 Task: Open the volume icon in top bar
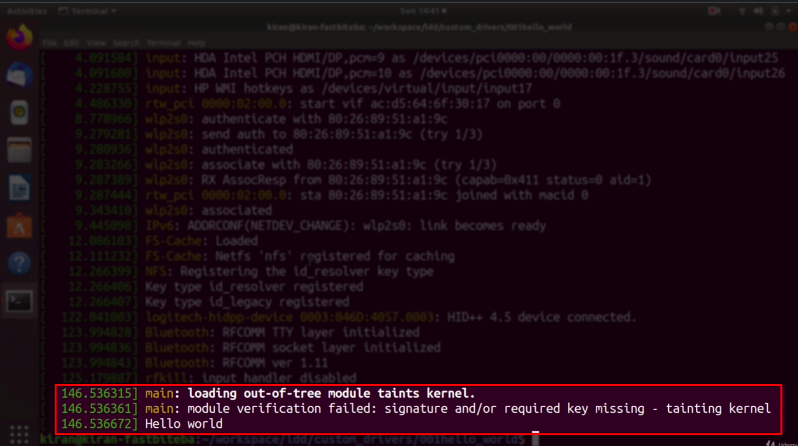click(x=758, y=11)
